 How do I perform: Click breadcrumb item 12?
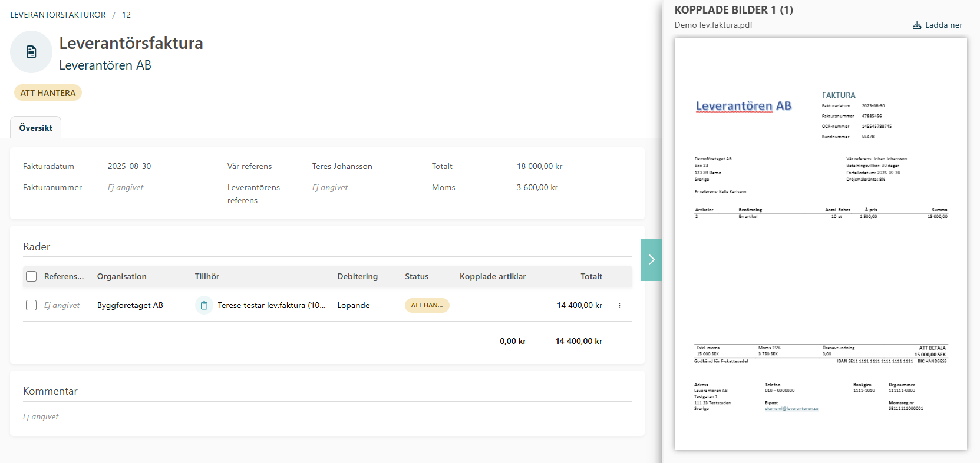click(126, 15)
